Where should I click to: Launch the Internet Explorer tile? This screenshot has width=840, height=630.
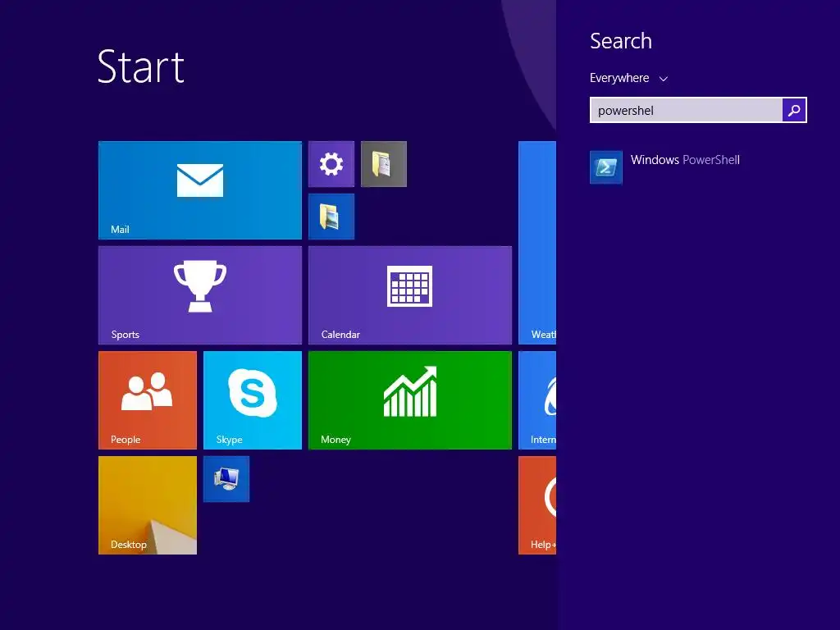click(x=537, y=400)
